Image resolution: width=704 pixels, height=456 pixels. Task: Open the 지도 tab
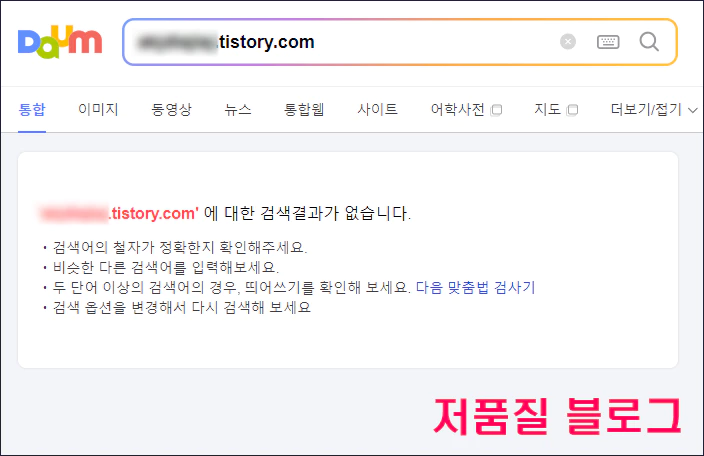[x=547, y=109]
